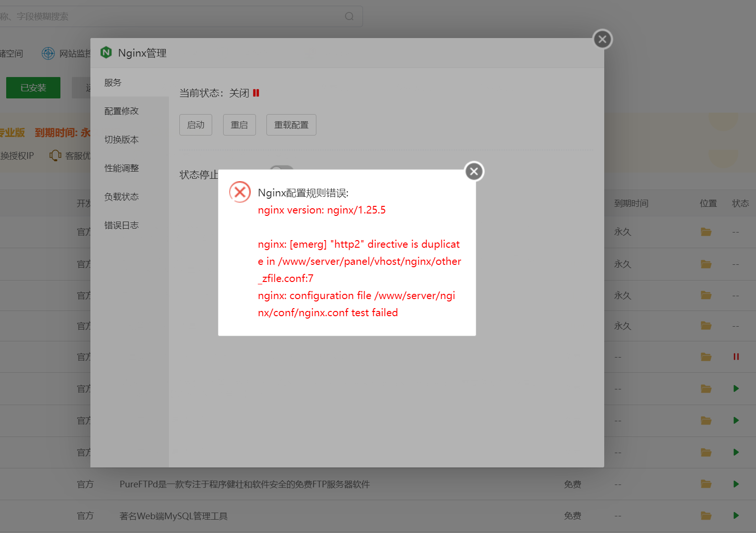
Task: Click the Nginx logo icon in dialog title
Action: coord(106,52)
